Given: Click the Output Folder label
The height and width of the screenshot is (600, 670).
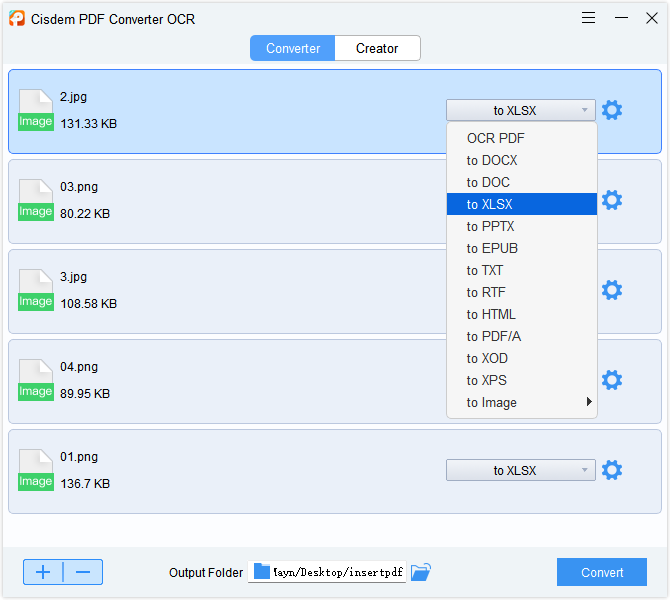Looking at the screenshot, I should [x=206, y=572].
